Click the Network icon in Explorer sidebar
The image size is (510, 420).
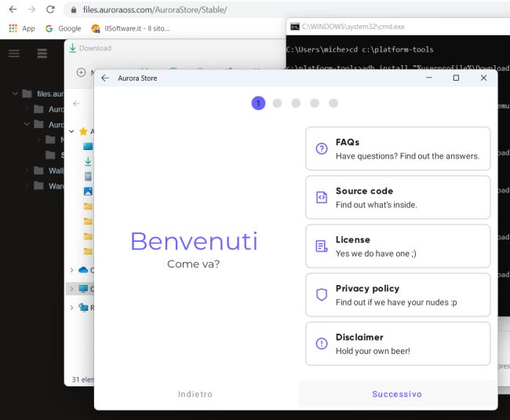tap(83, 308)
